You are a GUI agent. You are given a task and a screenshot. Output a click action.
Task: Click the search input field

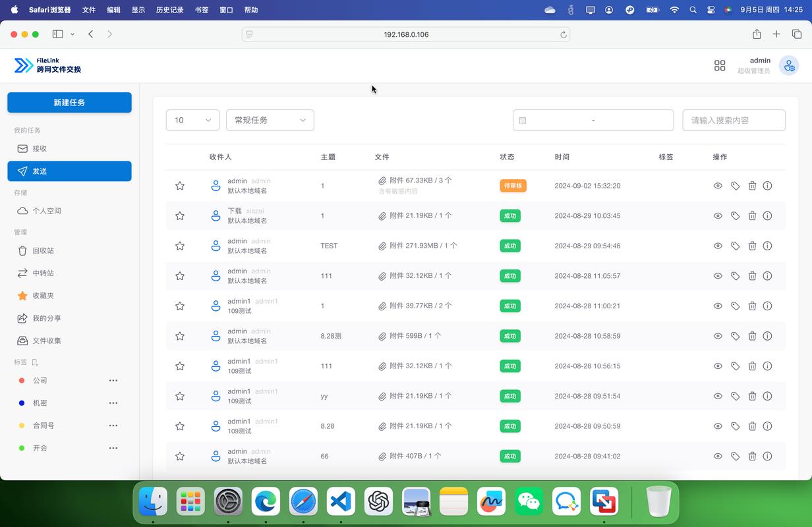(x=733, y=120)
